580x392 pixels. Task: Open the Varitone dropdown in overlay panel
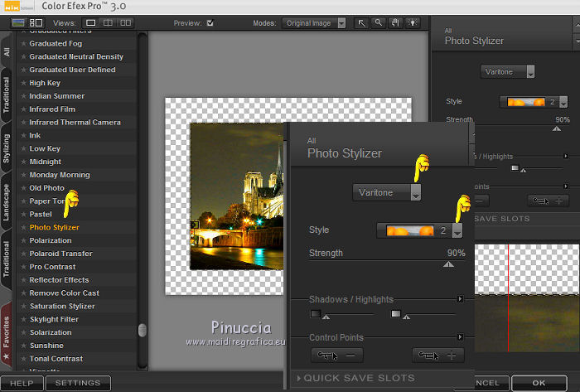click(387, 192)
